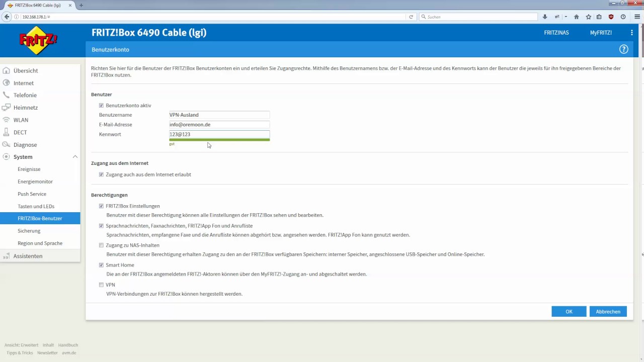Viewport: 644px width, 362px height.
Task: Bookmark this page with the star icon
Action: coord(588,17)
